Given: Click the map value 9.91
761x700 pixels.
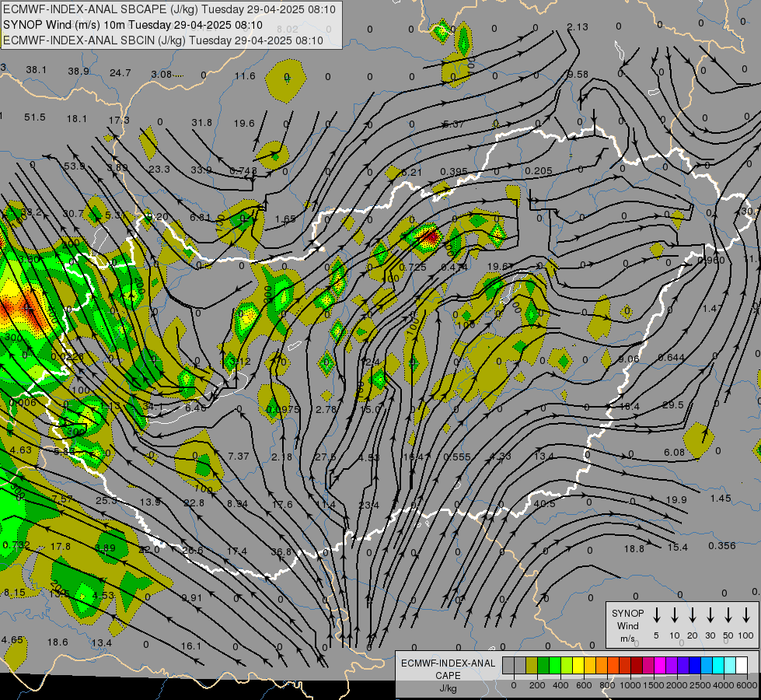Looking at the screenshot, I should pyautogui.click(x=192, y=597).
